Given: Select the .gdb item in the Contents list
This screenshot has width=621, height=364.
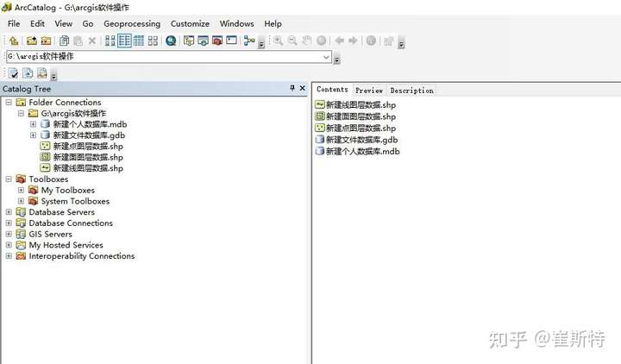Looking at the screenshot, I should tap(356, 140).
